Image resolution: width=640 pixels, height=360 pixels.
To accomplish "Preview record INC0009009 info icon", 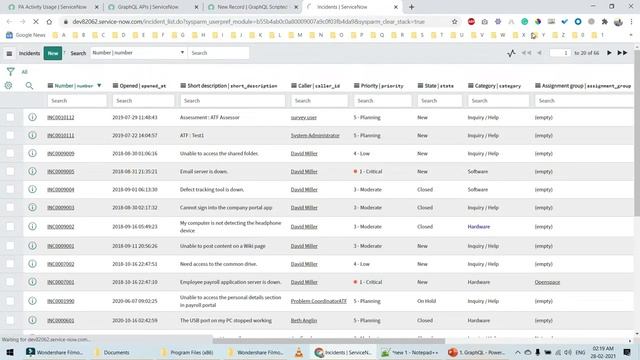I will (32, 153).
